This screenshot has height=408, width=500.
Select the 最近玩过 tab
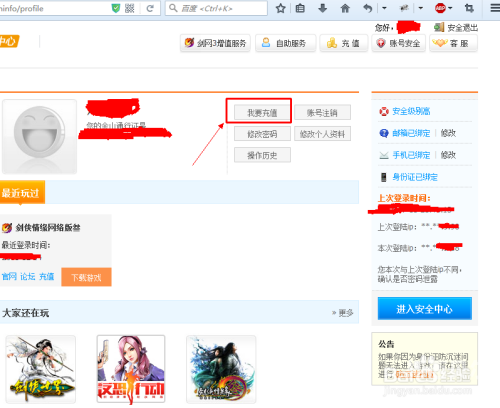point(22,192)
